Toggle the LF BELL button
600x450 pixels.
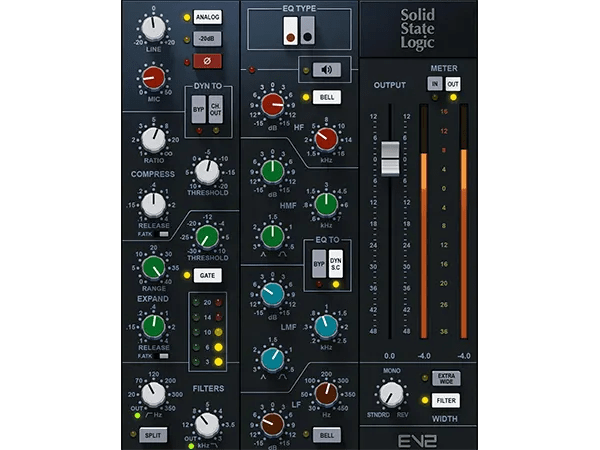[327, 435]
